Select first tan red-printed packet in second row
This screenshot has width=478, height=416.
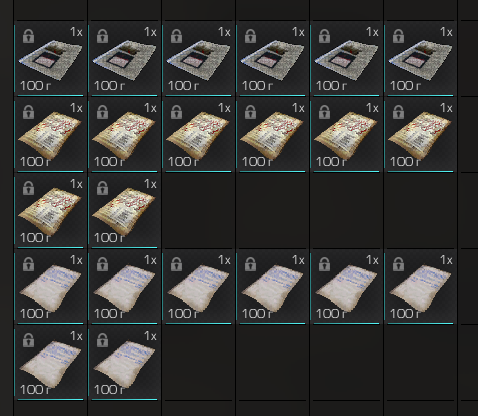point(50,135)
